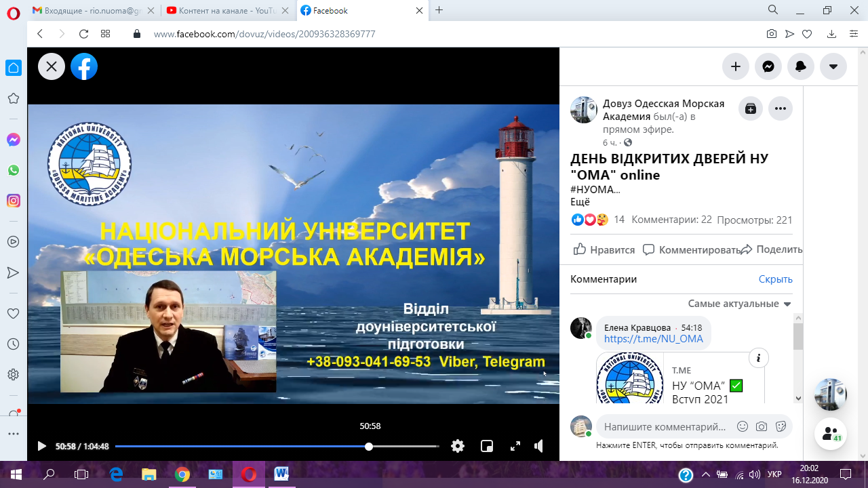Go to Facebook home via logo
This screenshot has height=488, width=868.
pos(84,66)
